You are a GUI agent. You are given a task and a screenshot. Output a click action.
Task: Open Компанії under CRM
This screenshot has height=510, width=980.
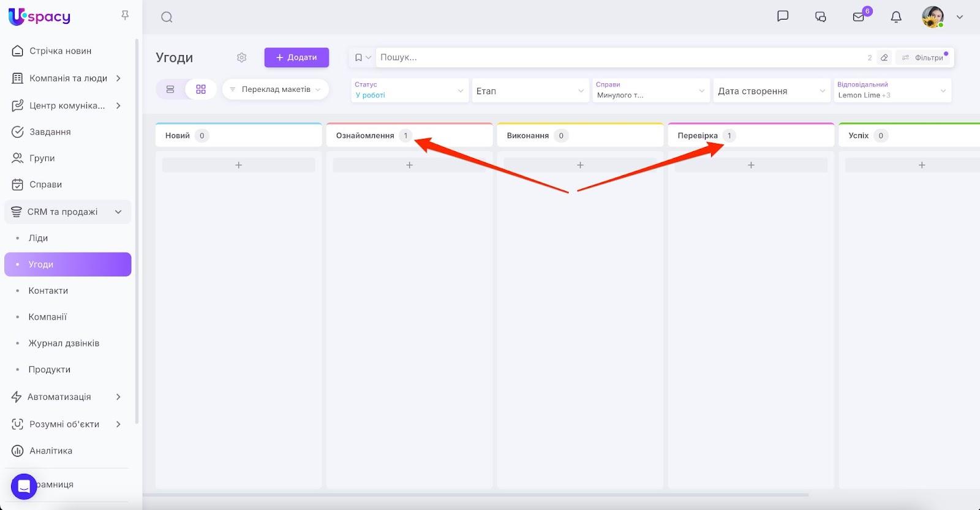[47, 317]
